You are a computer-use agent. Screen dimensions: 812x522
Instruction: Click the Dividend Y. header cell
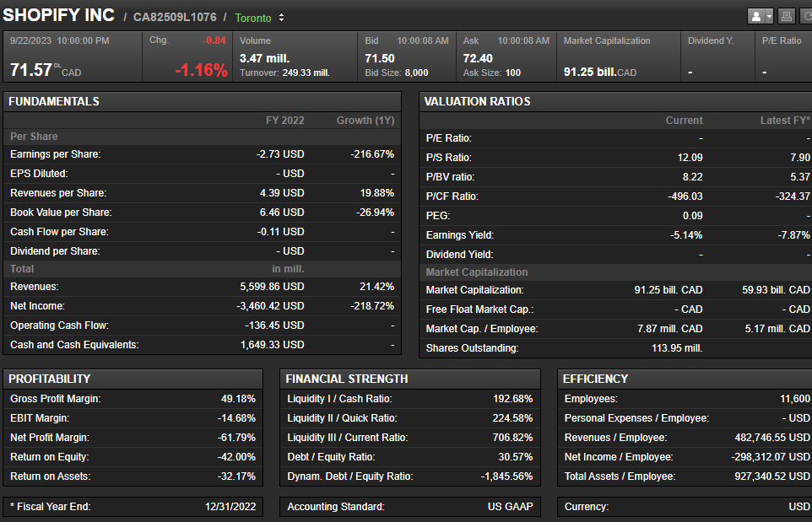(711, 40)
